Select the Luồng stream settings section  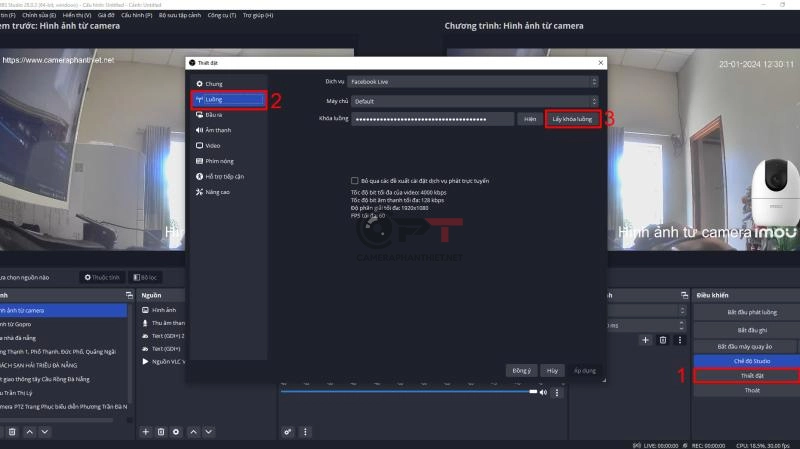229,99
